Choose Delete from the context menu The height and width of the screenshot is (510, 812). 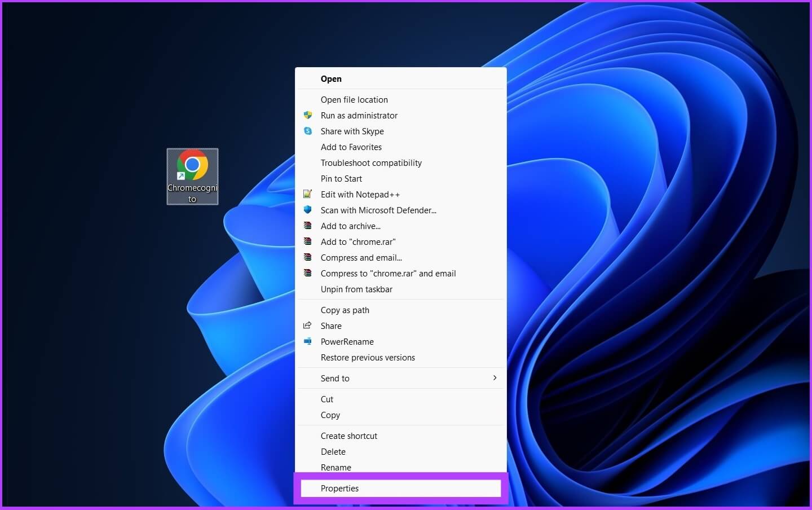[x=401, y=452]
